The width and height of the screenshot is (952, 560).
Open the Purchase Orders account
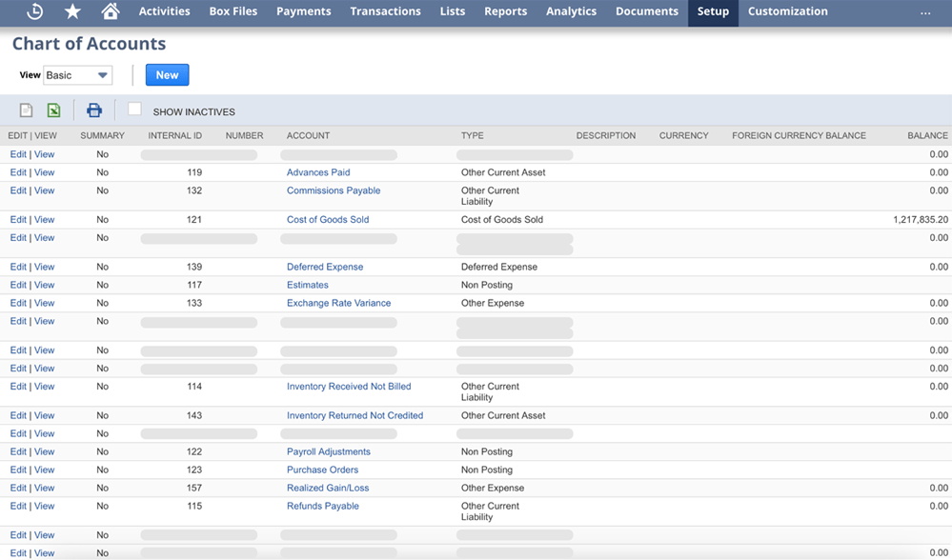click(x=322, y=470)
